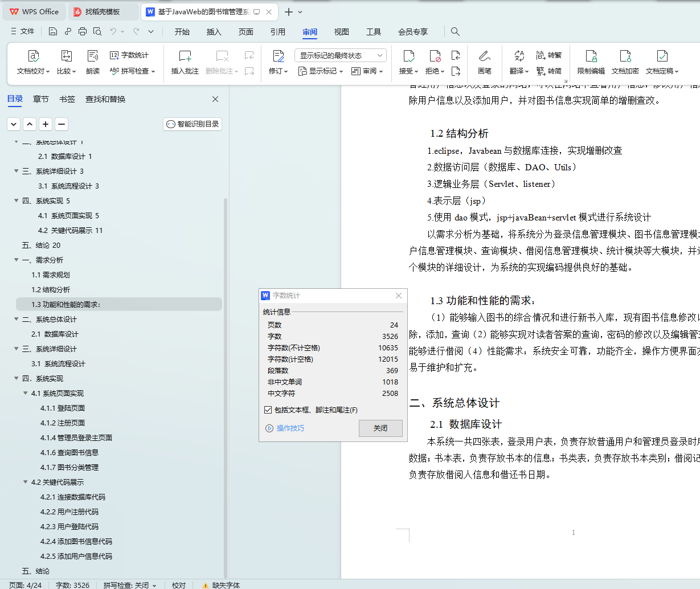The image size is (700, 589).
Task: Click the Print icon in quick access toolbar
Action: point(83,32)
